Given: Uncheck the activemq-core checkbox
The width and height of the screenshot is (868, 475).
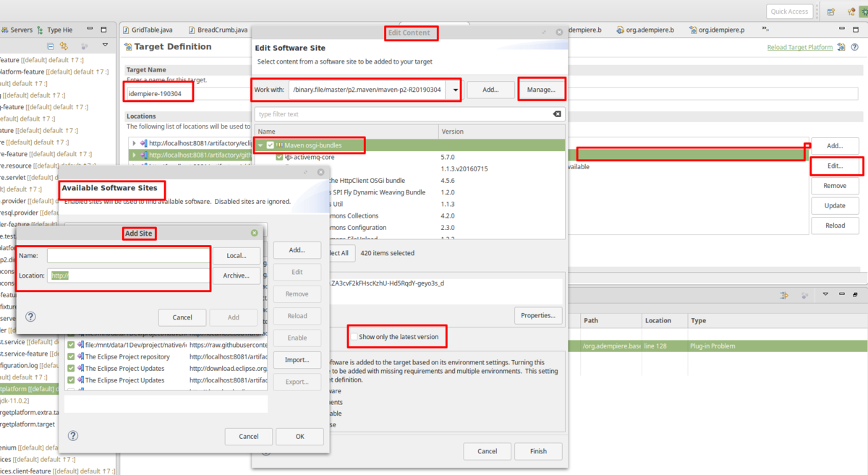Looking at the screenshot, I should click(279, 157).
